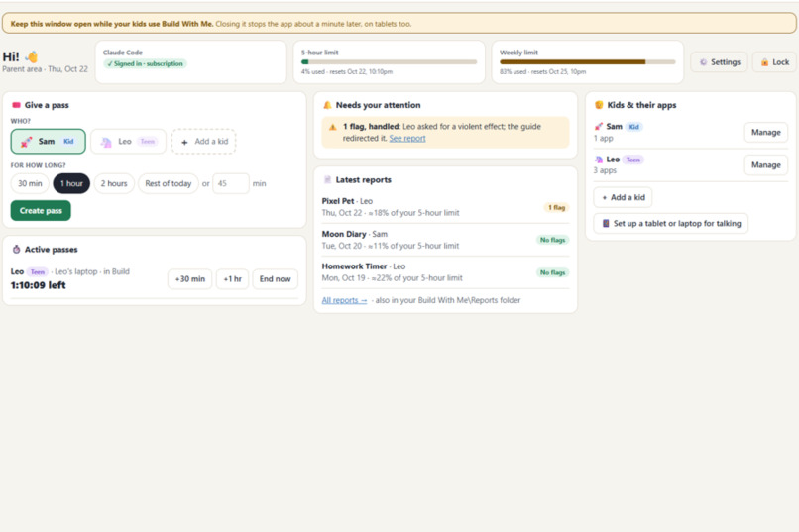Click Set up a tablet or laptop for talking
The image size is (799, 532).
(671, 223)
